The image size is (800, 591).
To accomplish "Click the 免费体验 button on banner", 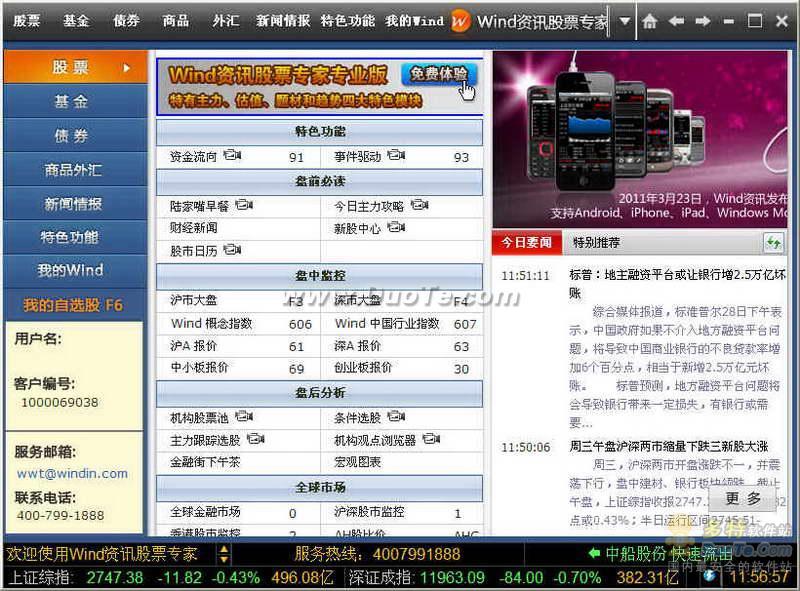I will pyautogui.click(x=439, y=75).
